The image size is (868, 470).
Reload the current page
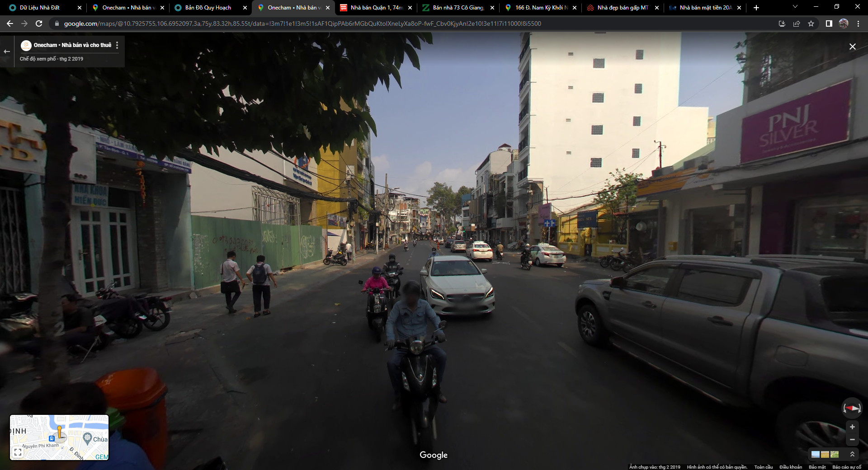39,23
